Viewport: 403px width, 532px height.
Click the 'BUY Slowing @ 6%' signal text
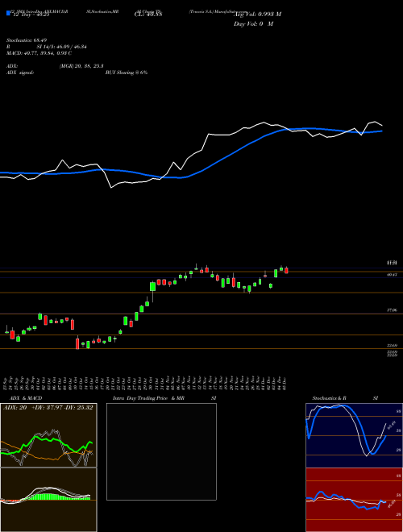pos(127,73)
